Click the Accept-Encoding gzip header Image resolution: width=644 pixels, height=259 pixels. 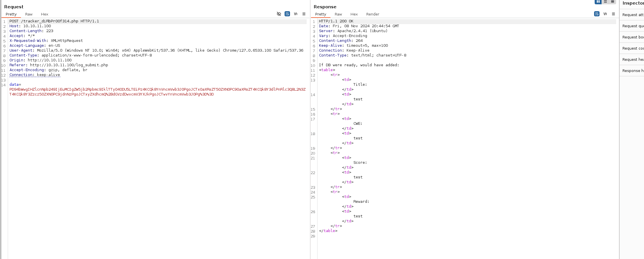point(48,70)
